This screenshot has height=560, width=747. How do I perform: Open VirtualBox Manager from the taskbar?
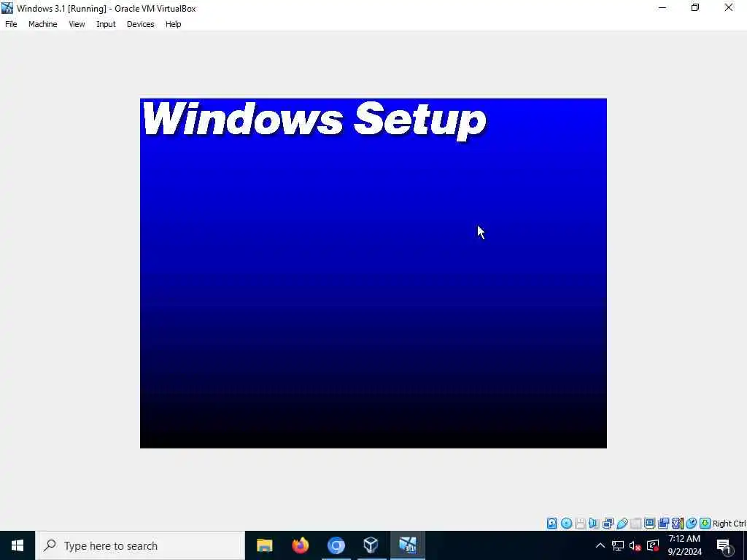pos(371,545)
